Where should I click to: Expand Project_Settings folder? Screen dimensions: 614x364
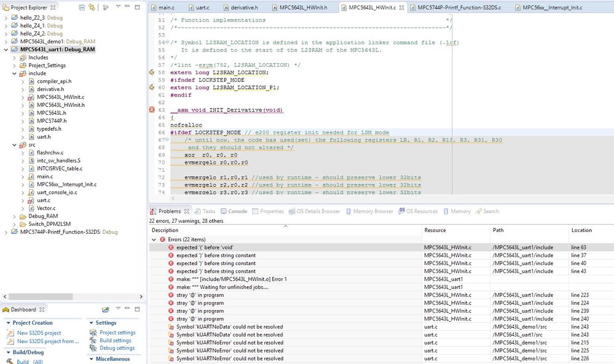(x=14, y=66)
